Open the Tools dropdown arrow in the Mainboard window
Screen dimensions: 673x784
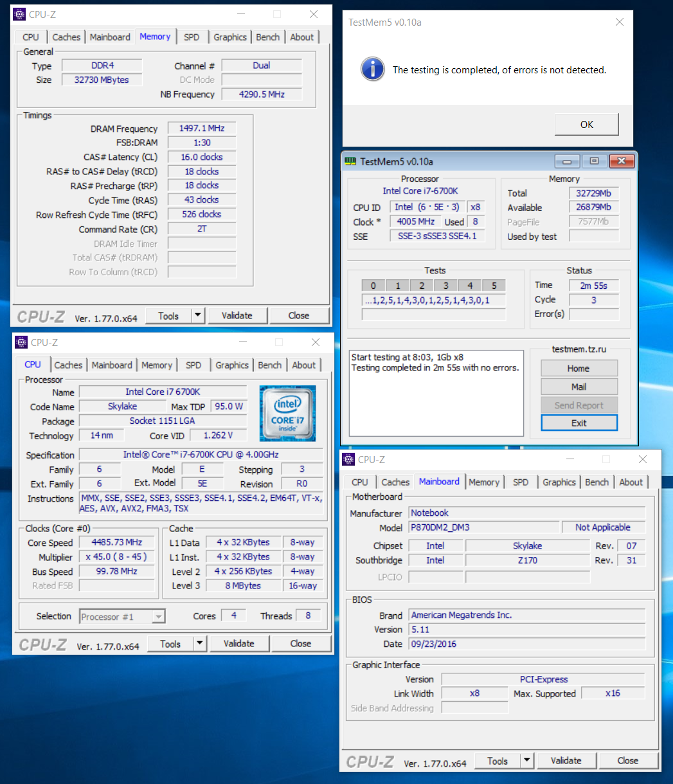click(x=527, y=761)
